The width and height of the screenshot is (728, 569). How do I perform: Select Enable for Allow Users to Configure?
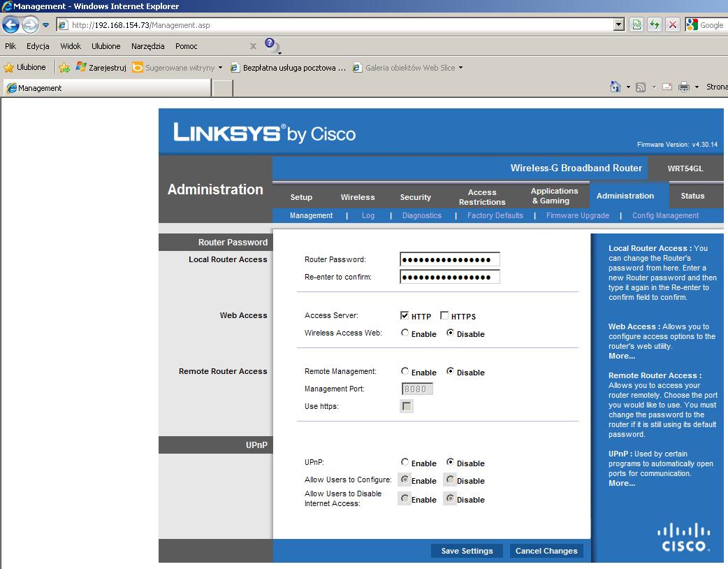pyautogui.click(x=405, y=480)
